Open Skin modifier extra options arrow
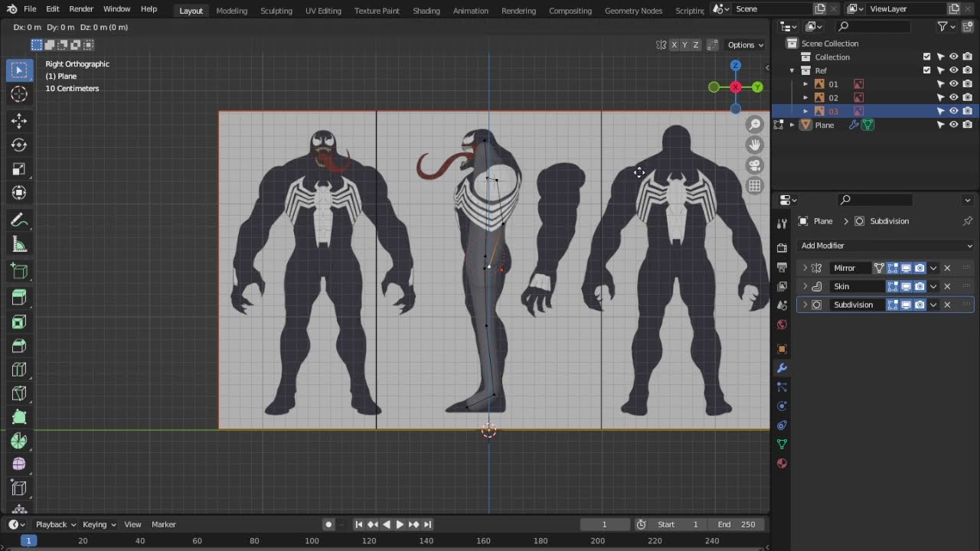980x551 pixels. click(x=933, y=286)
